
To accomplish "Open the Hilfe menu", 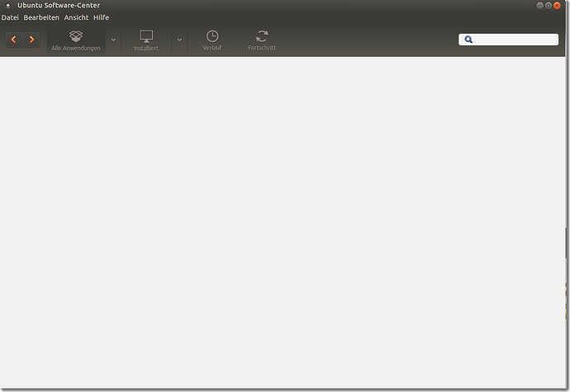I will pyautogui.click(x=101, y=17).
